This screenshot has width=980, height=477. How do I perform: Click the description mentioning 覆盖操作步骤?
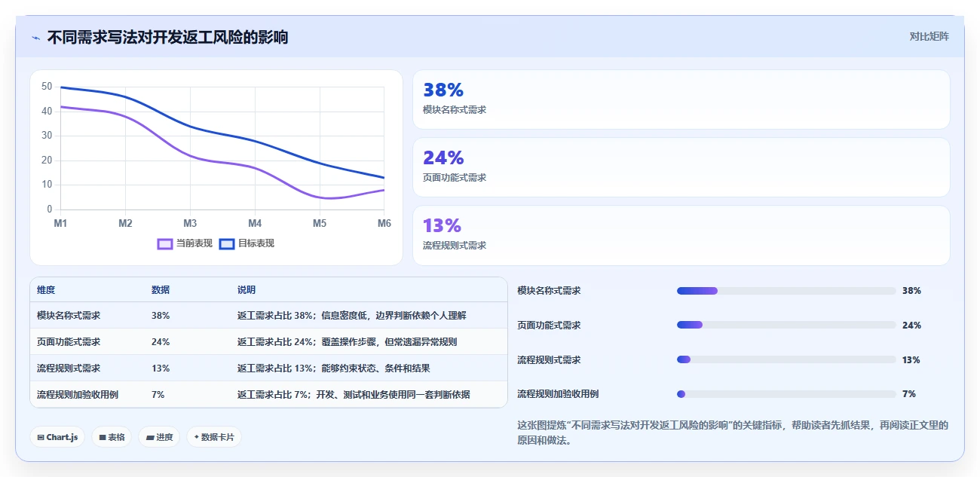[347, 341]
